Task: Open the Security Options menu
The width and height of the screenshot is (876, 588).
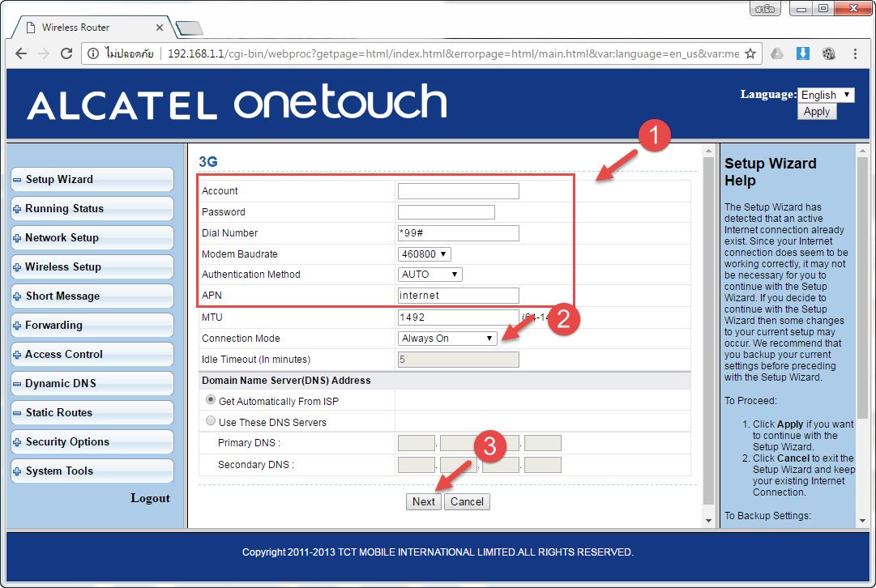Action: (x=92, y=441)
